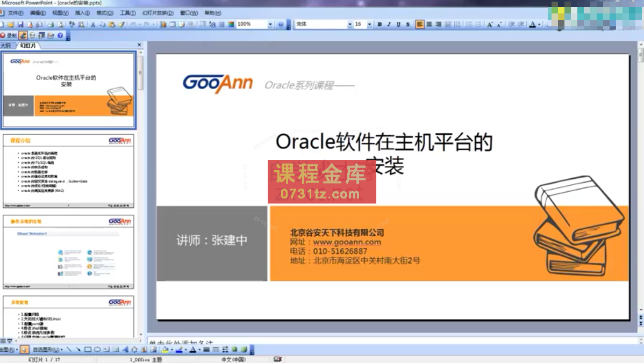Select slide 3 thumbnail with VMware Workstation
The height and width of the screenshot is (363, 644).
(69, 252)
